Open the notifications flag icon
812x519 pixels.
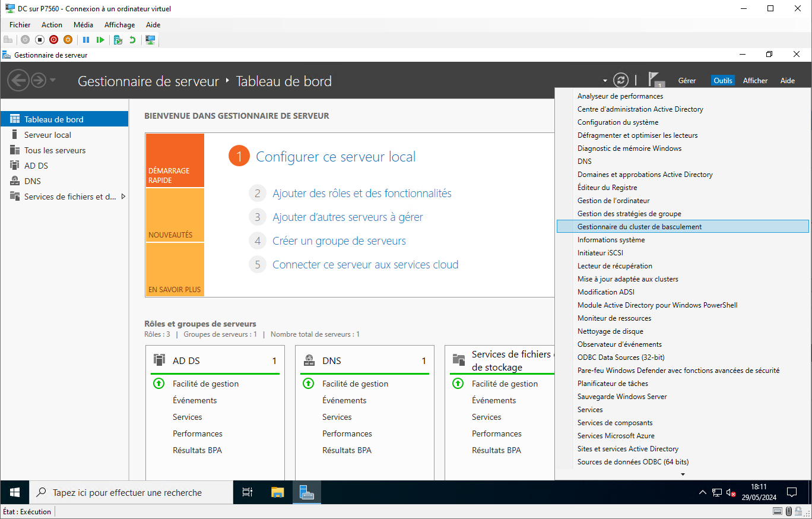coord(655,80)
